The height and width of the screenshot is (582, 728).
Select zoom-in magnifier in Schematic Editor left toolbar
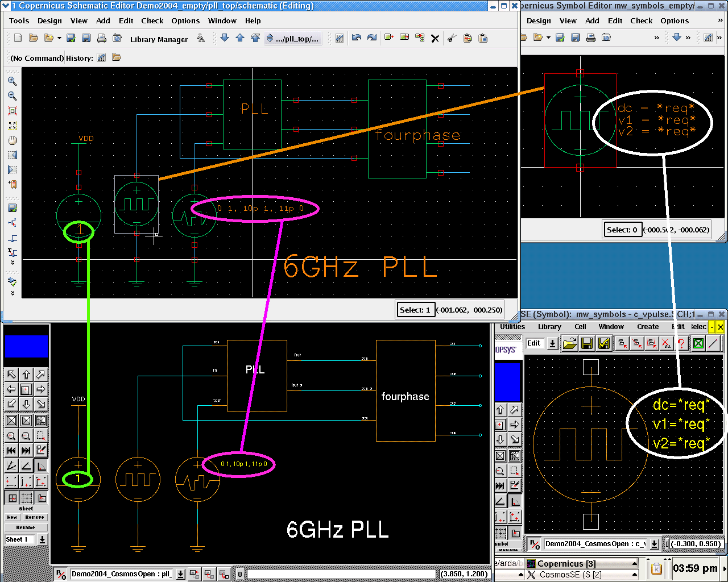(x=12, y=81)
